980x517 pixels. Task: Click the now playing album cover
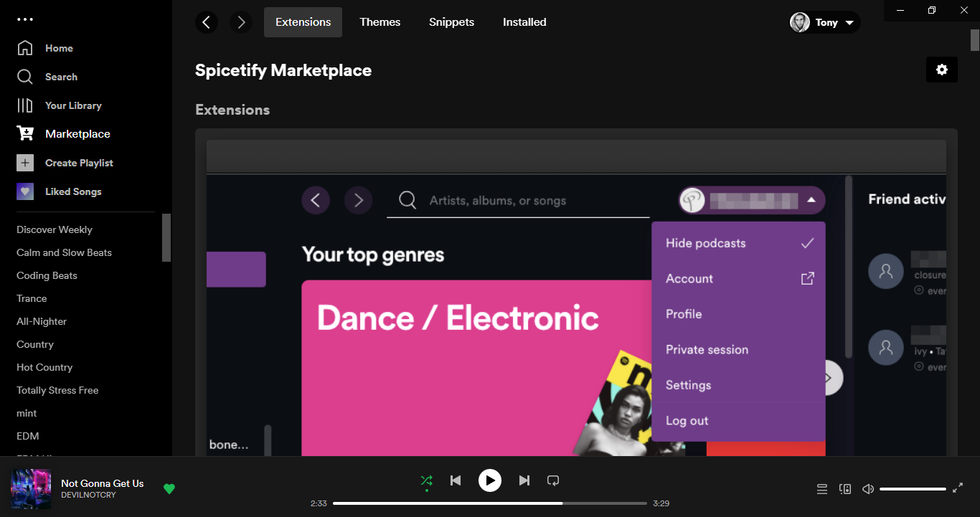pyautogui.click(x=31, y=489)
